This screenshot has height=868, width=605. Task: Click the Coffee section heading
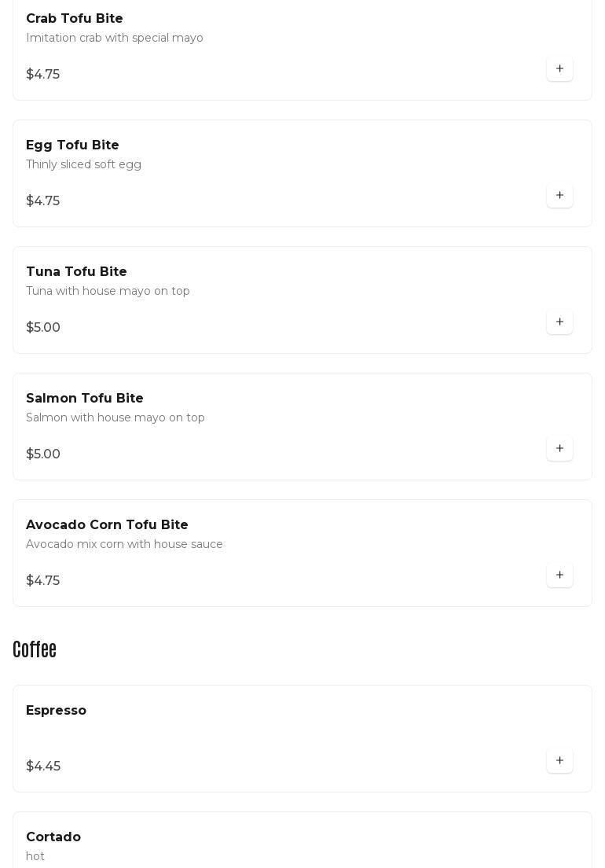(35, 650)
